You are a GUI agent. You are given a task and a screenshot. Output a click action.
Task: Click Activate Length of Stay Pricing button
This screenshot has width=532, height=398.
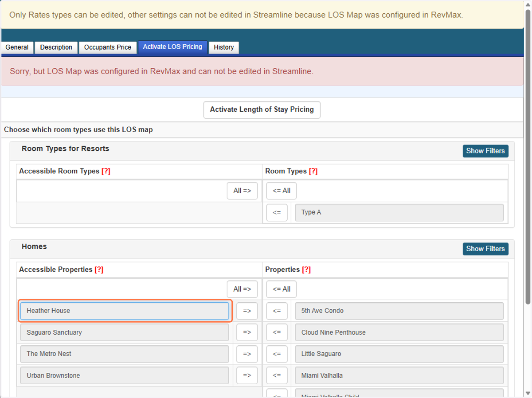pyautogui.click(x=262, y=109)
